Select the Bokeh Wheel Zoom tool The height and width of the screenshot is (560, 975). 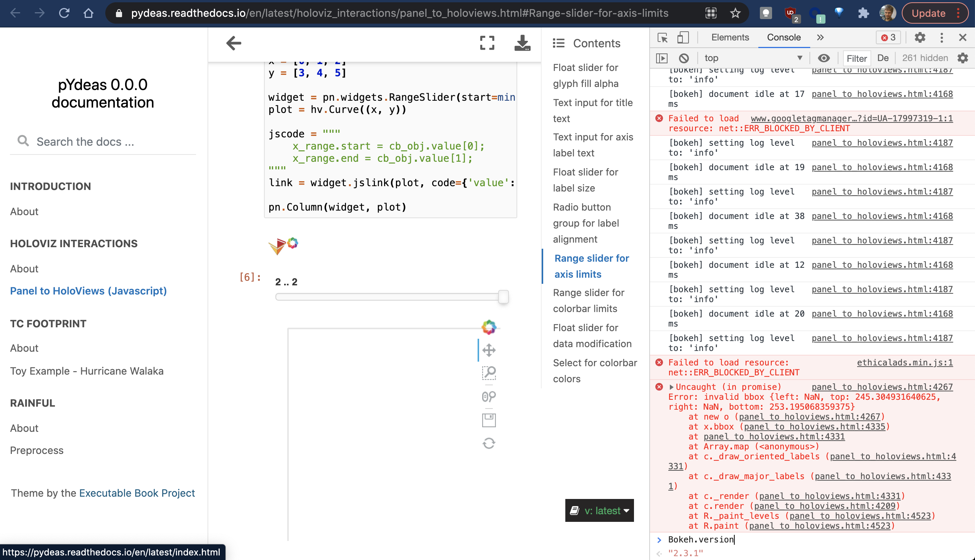tap(489, 396)
